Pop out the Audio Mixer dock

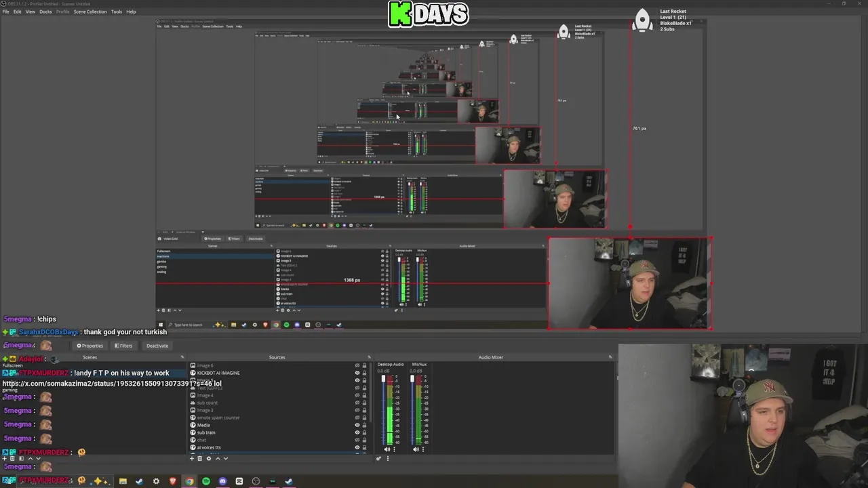[x=610, y=357]
